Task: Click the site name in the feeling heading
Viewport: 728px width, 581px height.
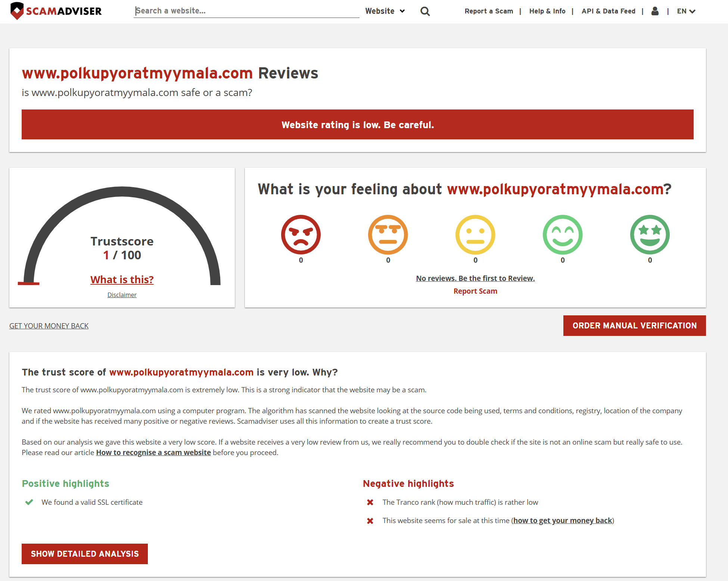Action: [x=555, y=189]
